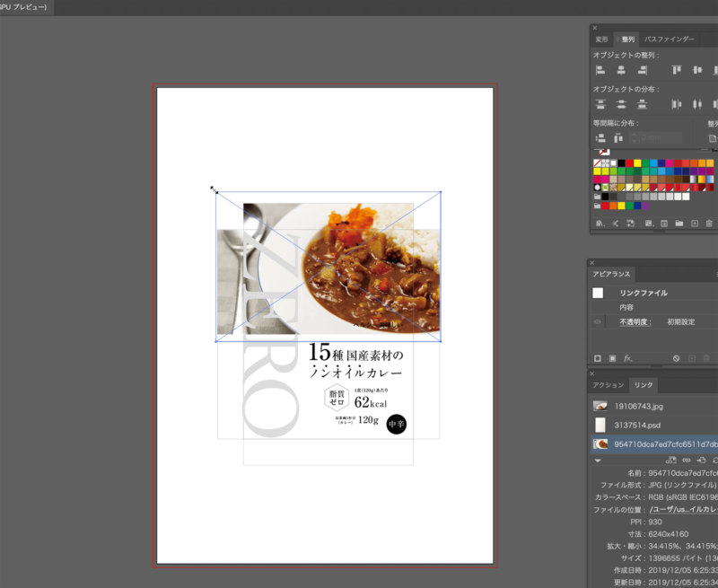718x588 pixels.
Task: Open the swatch libraries menu icon
Action: pos(600,223)
